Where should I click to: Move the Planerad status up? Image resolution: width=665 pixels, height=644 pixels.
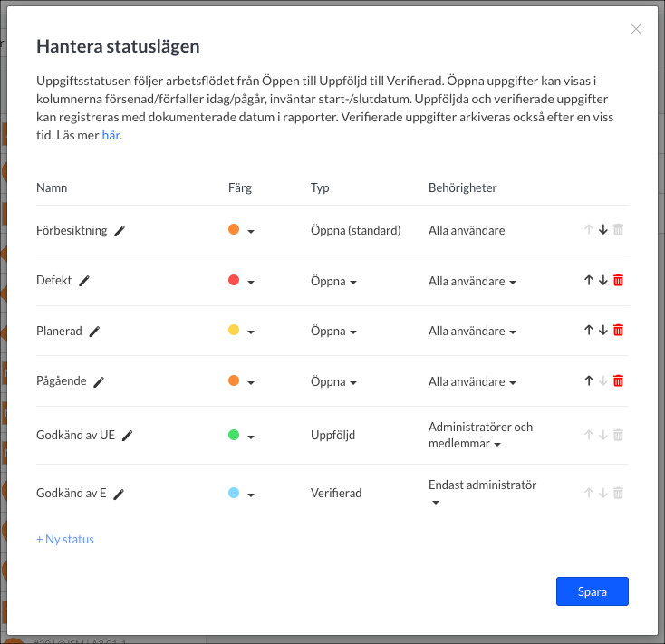(x=589, y=331)
